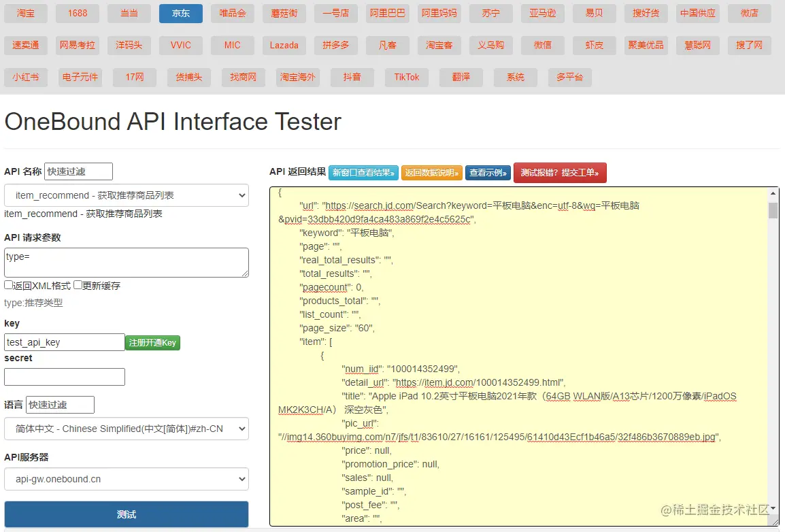Expand the item_recommend API name dropdown
Screen dimensions: 785x532
pyautogui.click(x=126, y=196)
